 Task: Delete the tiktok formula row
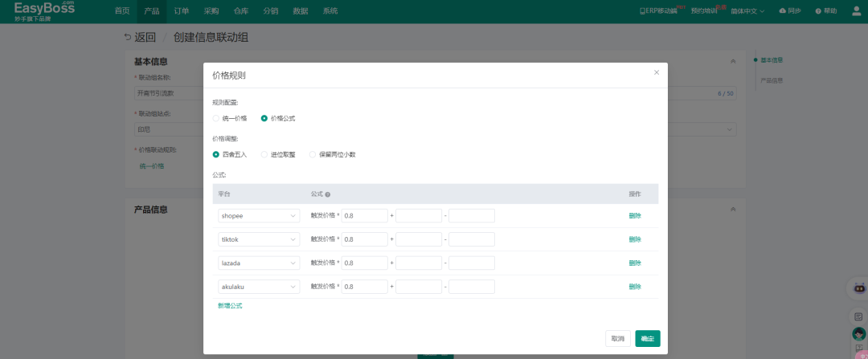pos(635,239)
